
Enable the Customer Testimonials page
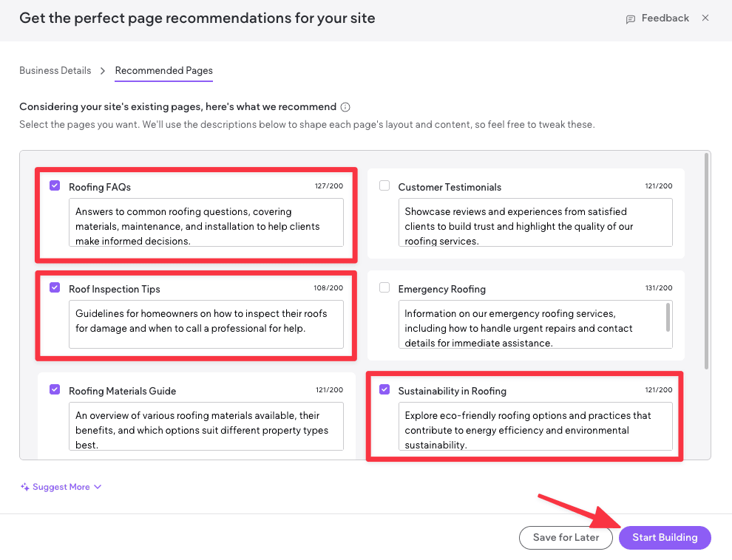(384, 185)
